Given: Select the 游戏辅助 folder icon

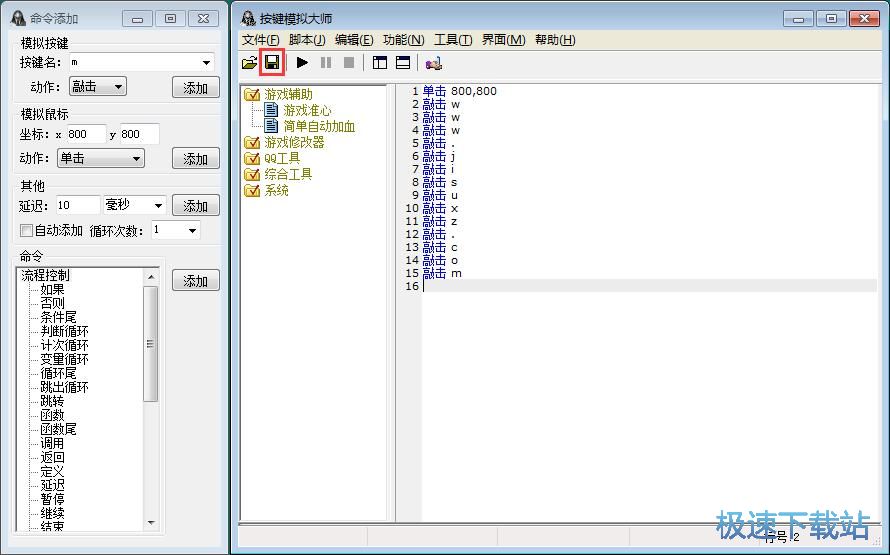Looking at the screenshot, I should [x=252, y=95].
